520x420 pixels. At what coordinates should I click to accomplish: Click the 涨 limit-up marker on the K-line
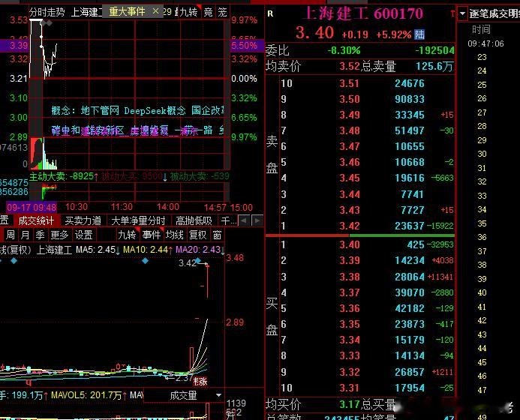coord(200,382)
